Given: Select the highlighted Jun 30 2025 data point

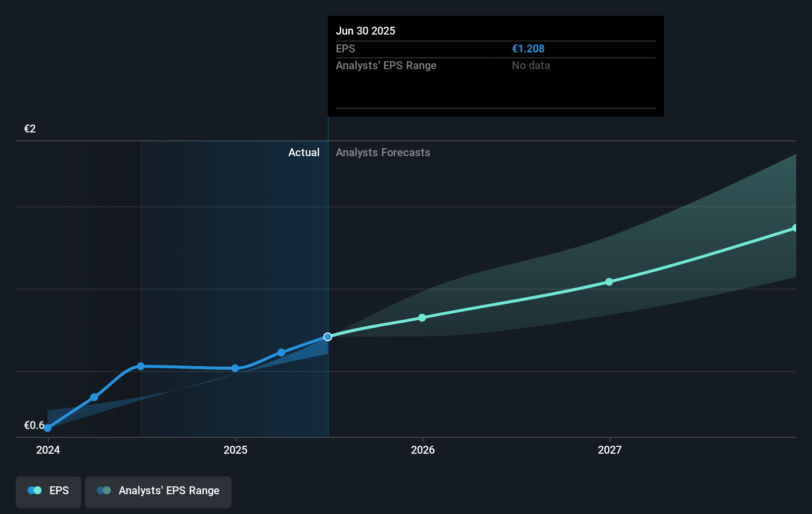Looking at the screenshot, I should pos(328,337).
